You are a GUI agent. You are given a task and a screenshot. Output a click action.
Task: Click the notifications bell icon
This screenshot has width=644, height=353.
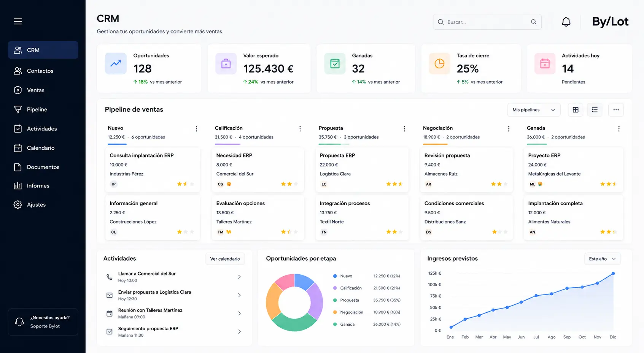[x=566, y=22]
